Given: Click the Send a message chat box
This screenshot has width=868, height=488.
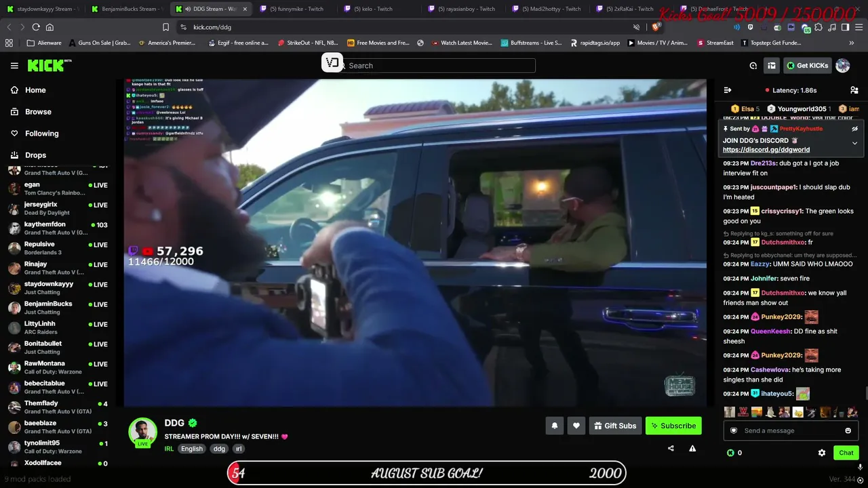Looking at the screenshot, I should tap(790, 430).
